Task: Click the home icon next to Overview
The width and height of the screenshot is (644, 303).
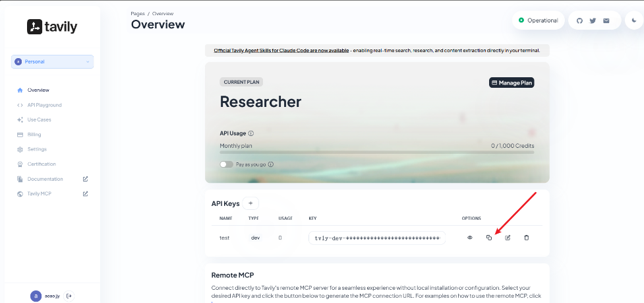Action: (20, 90)
